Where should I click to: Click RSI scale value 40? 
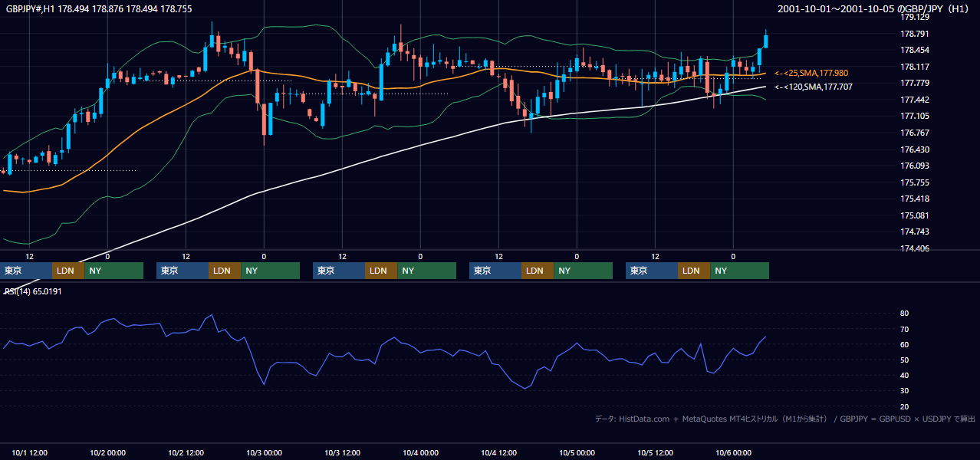pyautogui.click(x=904, y=375)
